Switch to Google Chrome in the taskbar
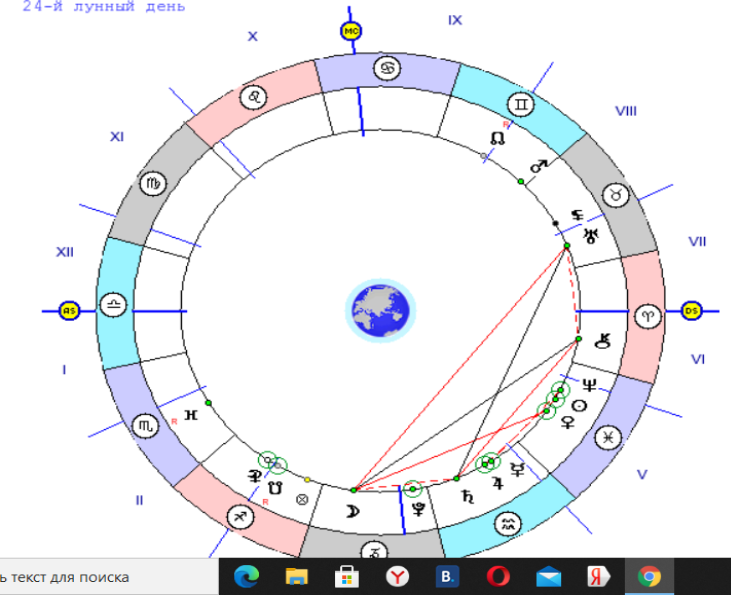731x595 pixels. point(649,576)
